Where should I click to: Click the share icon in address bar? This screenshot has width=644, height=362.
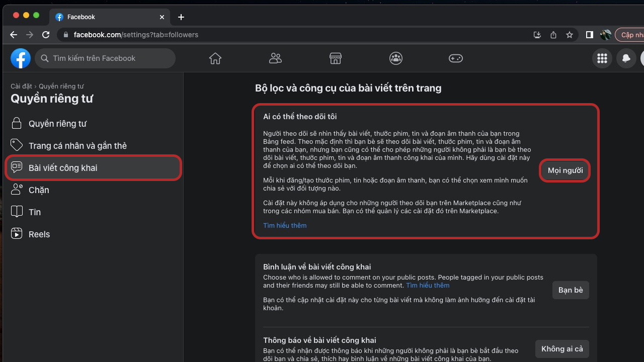click(x=553, y=35)
